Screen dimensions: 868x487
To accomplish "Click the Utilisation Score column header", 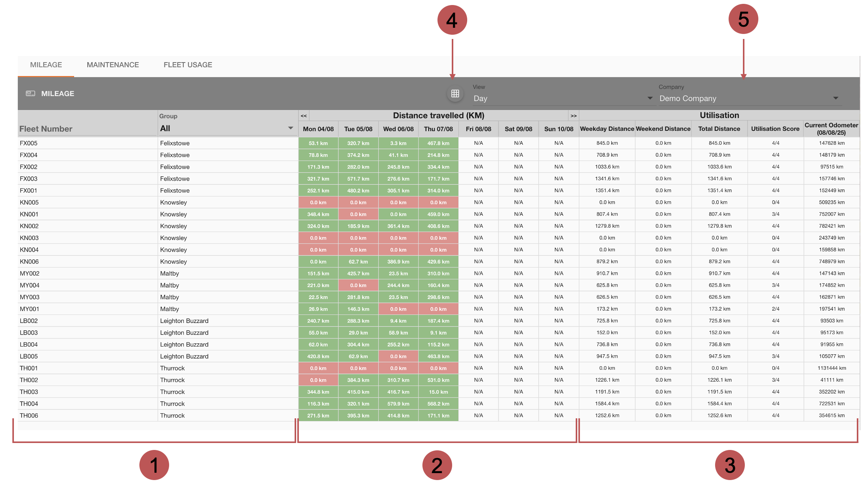I will 775,129.
